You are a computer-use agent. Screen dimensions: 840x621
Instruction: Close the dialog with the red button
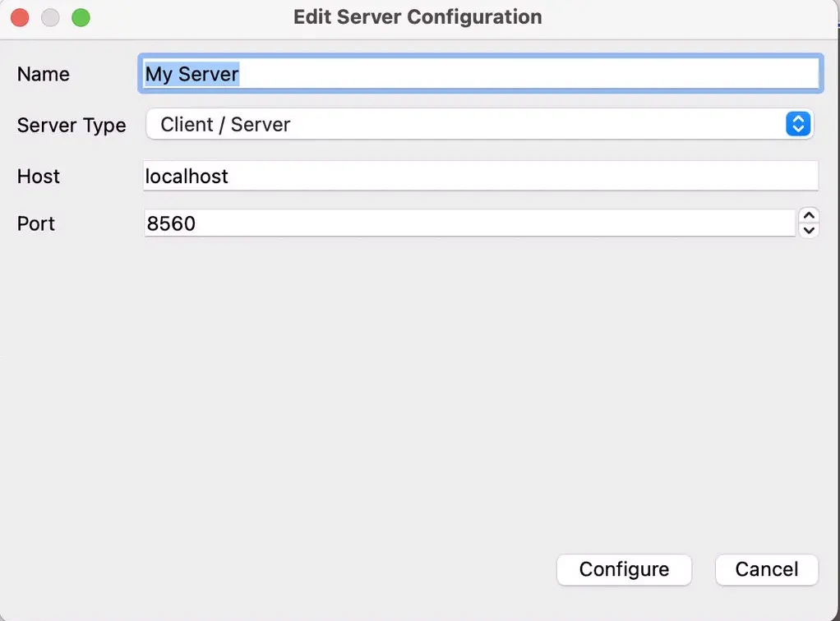coord(20,17)
